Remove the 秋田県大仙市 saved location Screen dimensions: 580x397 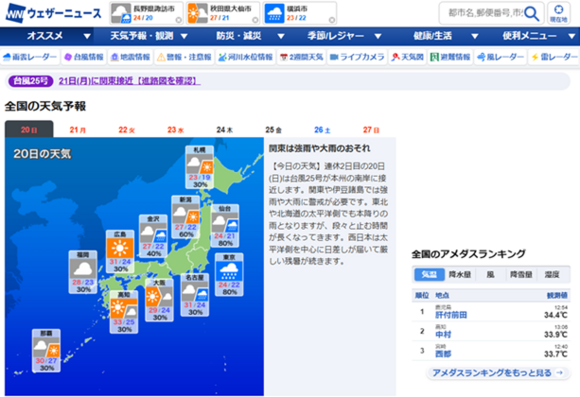(x=255, y=20)
